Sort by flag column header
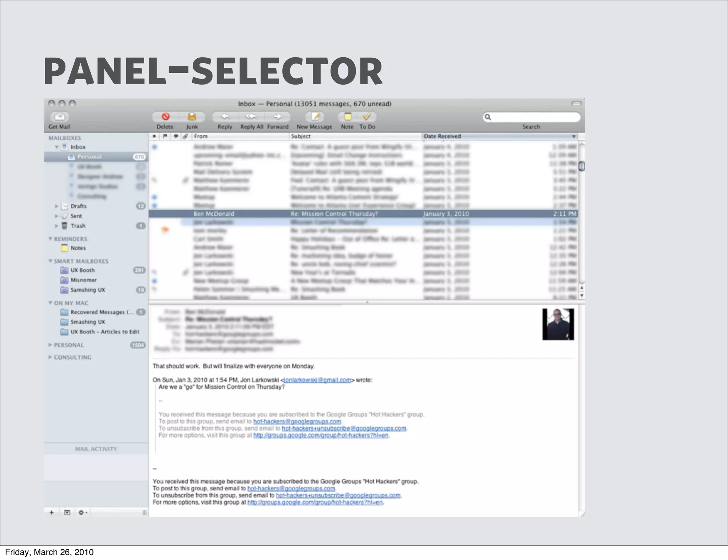This screenshot has height=560, width=728. pyautogui.click(x=165, y=136)
